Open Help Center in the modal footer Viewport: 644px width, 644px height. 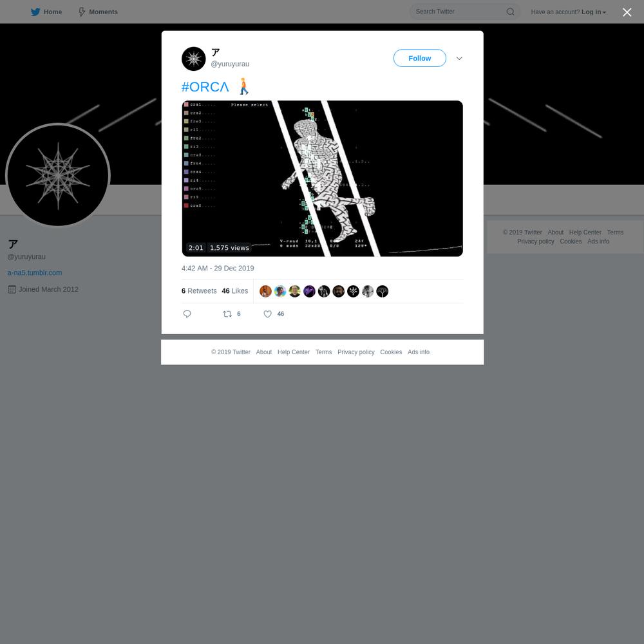(293, 352)
